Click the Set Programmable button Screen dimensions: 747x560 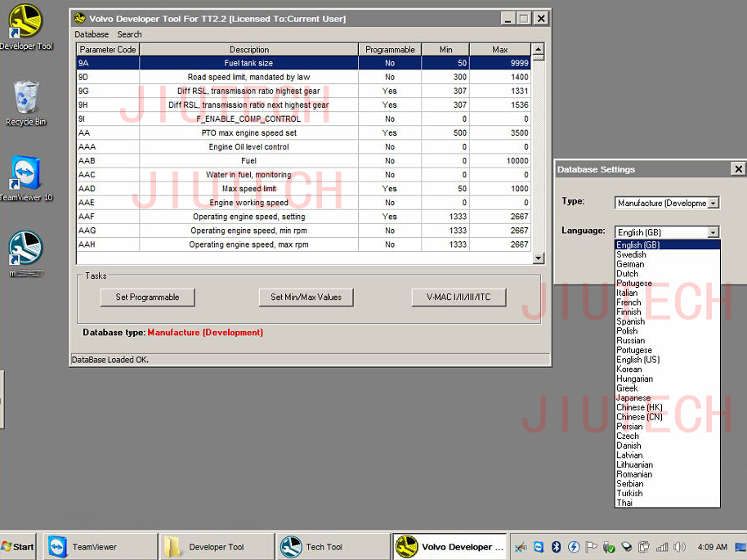(x=147, y=297)
